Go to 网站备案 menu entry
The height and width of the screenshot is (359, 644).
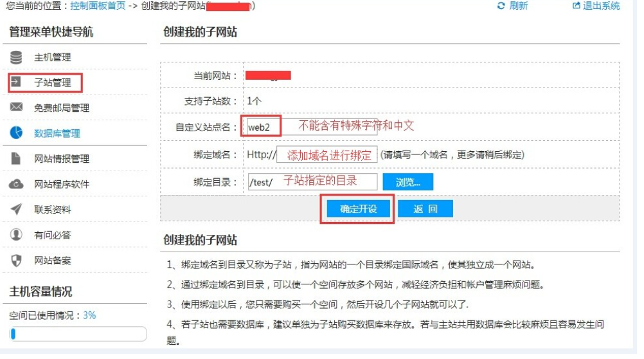(53, 261)
